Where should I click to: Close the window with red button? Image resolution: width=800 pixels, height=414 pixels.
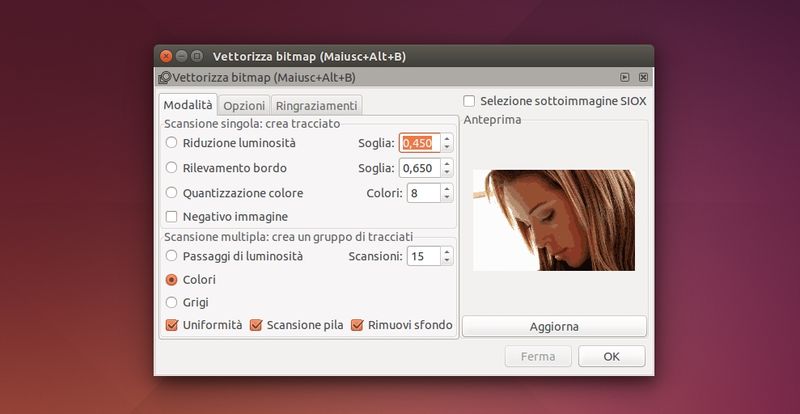tap(166, 56)
